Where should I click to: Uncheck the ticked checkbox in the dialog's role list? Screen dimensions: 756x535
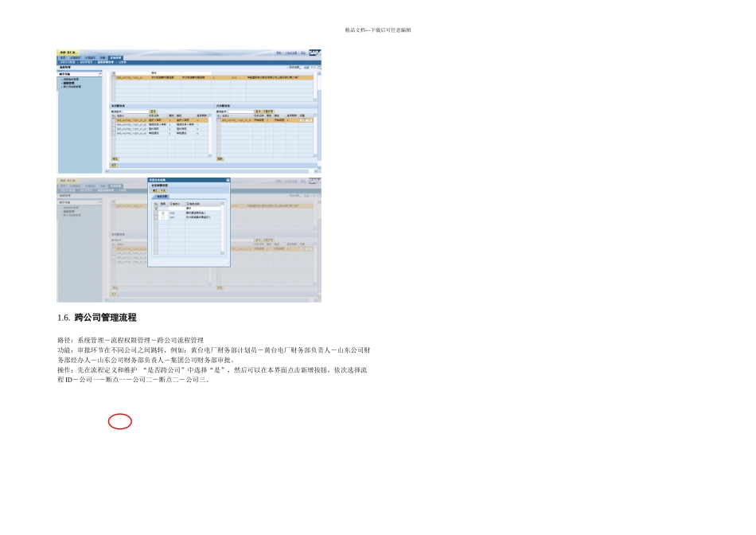(163, 213)
